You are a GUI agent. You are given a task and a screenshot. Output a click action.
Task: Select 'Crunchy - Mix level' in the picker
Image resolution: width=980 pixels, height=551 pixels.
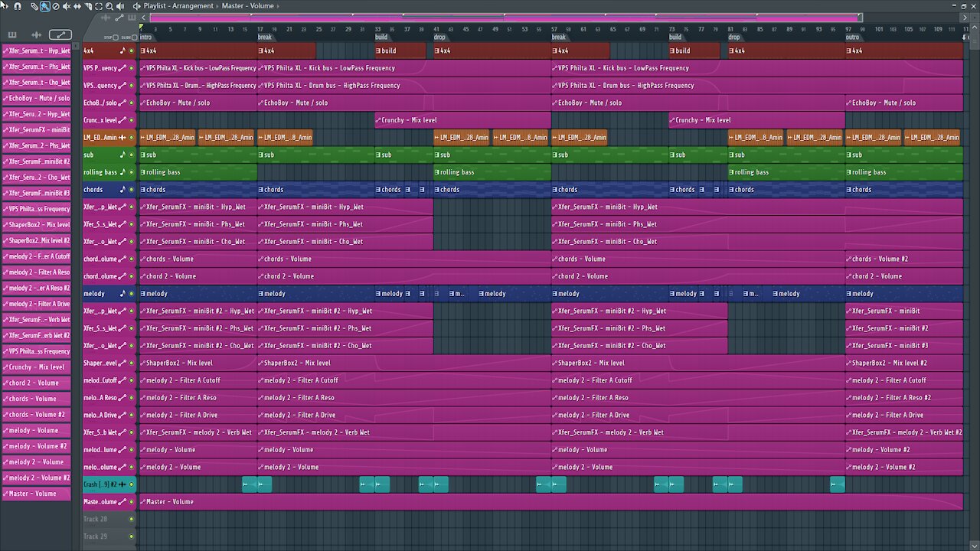37,367
